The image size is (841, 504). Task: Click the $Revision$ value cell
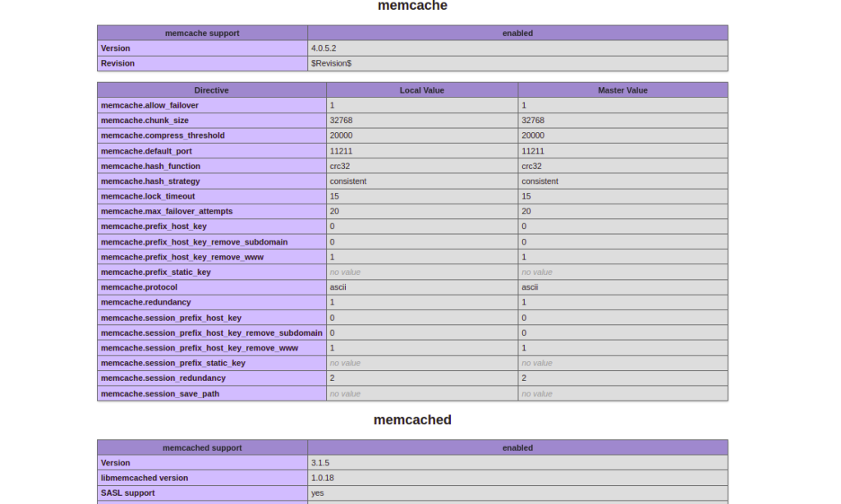click(x=517, y=63)
